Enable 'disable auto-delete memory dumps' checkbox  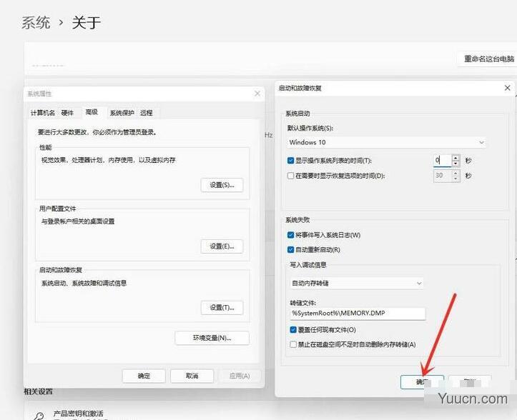pyautogui.click(x=293, y=344)
